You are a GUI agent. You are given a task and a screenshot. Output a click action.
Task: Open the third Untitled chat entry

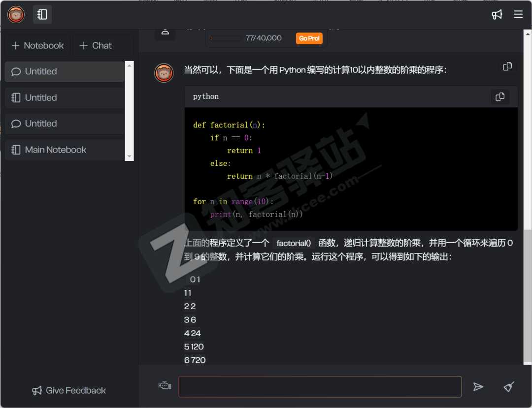pos(64,124)
